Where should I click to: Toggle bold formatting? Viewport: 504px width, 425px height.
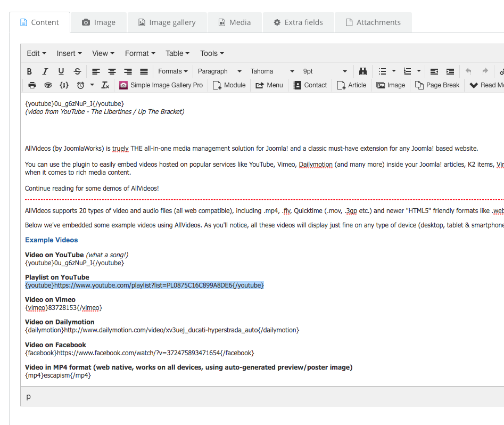click(x=29, y=71)
